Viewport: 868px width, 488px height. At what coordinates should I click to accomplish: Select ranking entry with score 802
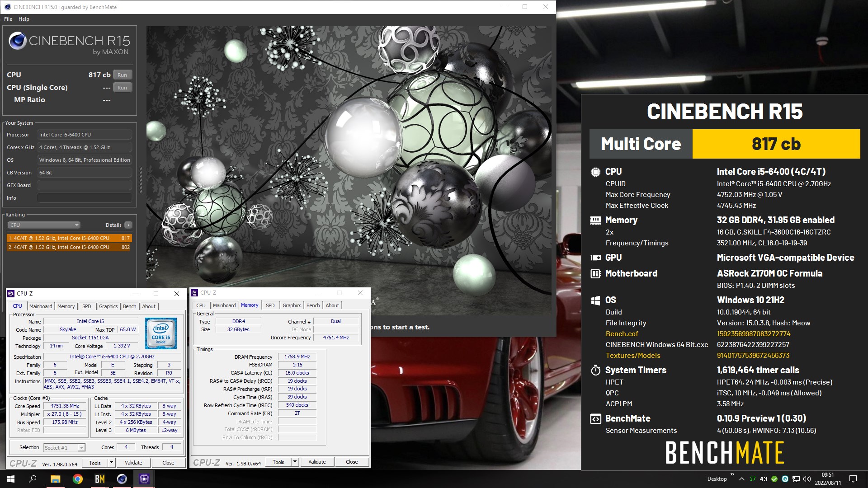(69, 247)
